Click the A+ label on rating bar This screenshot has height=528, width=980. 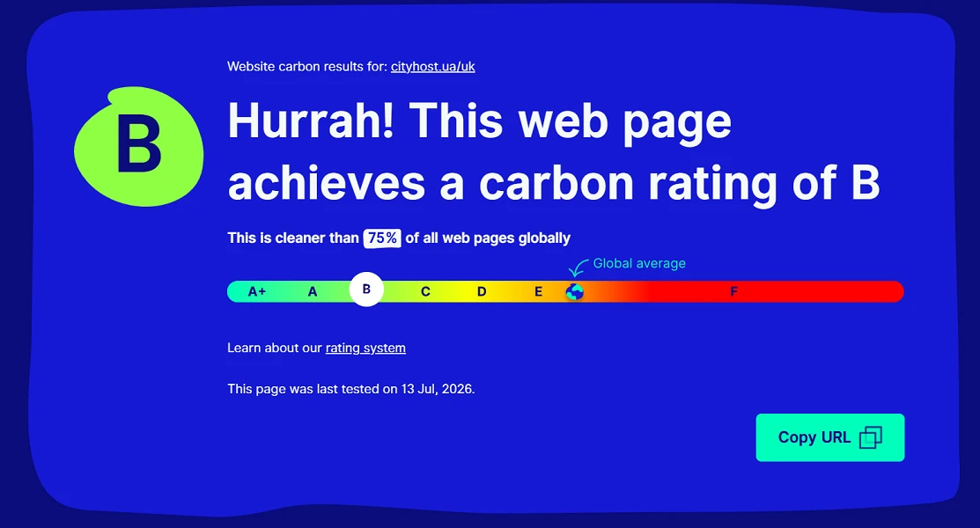(257, 292)
